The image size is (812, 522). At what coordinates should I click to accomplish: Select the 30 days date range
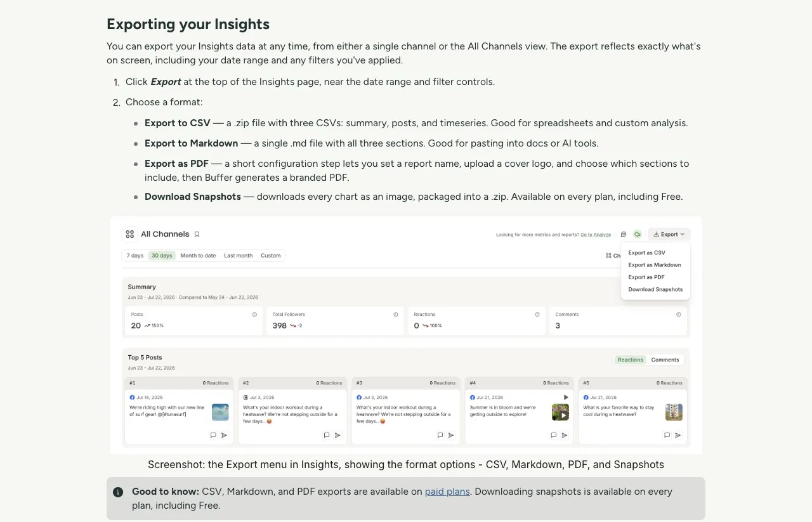[162, 256]
